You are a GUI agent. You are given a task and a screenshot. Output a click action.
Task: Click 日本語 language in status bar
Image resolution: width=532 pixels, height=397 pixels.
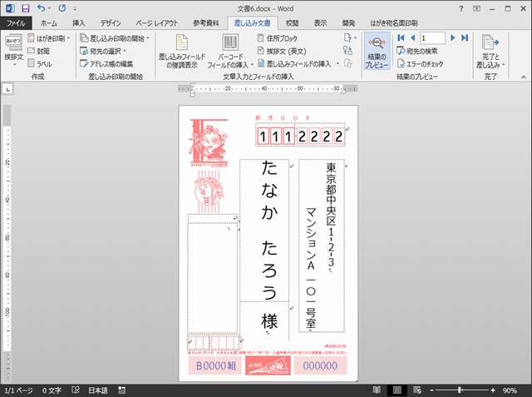[98, 390]
